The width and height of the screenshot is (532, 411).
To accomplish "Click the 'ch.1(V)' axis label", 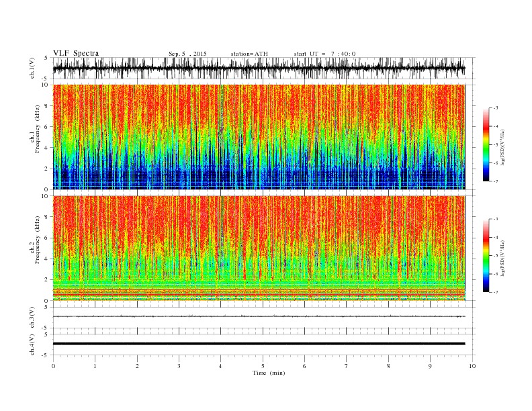I will coord(32,68).
